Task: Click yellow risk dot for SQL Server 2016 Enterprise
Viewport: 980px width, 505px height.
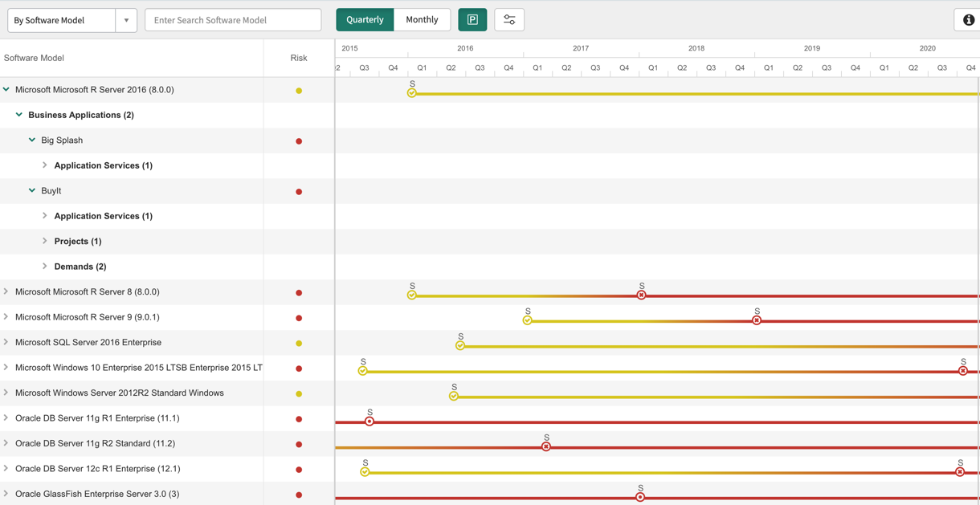Action: pos(299,344)
